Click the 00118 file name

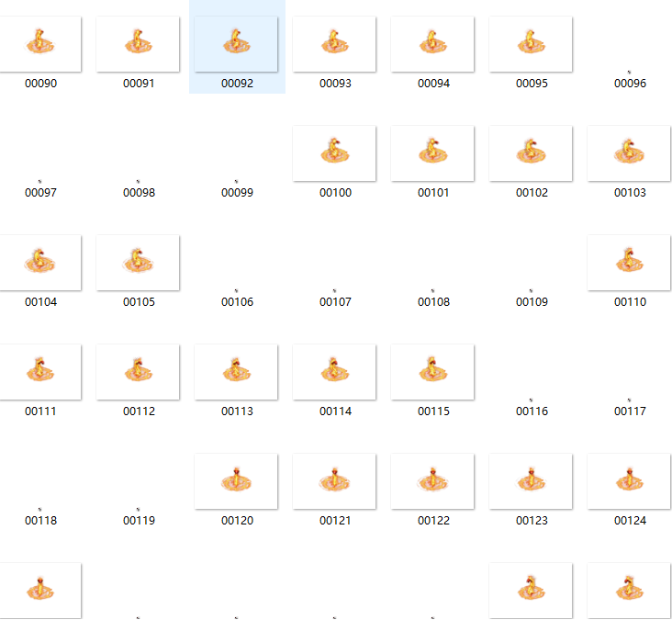click(40, 521)
